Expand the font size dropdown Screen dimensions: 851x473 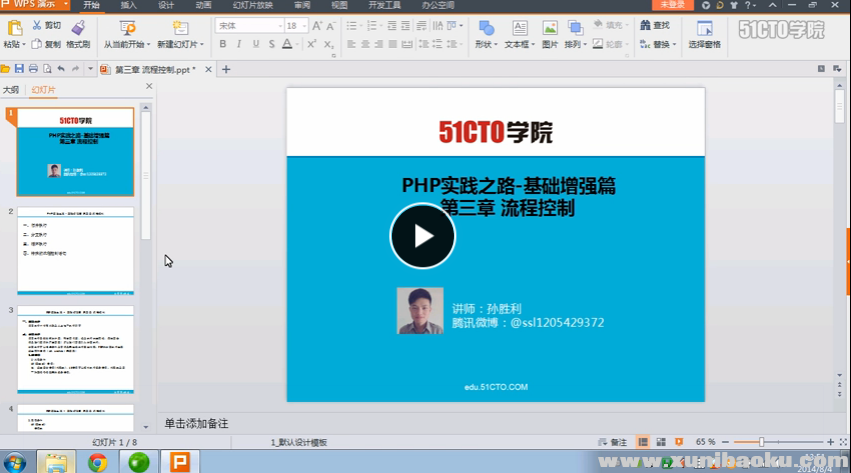[x=303, y=26]
